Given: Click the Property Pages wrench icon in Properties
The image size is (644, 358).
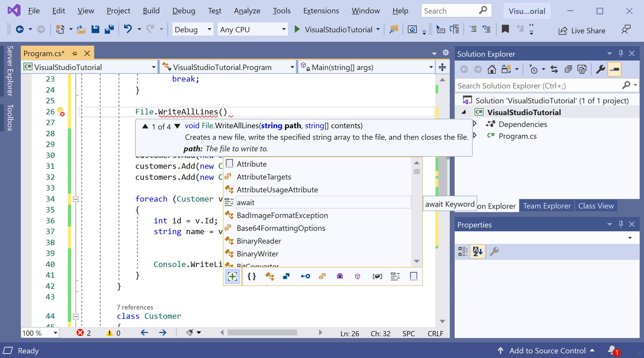Looking at the screenshot, I should coord(494,251).
